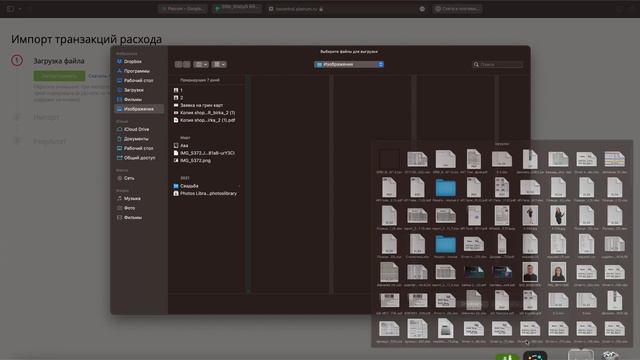Go back with the dialog's back arrow
Screen dimensions: 640x360
click(178, 64)
